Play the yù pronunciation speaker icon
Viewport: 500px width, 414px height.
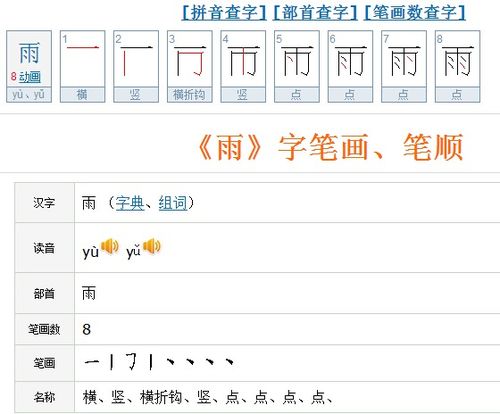(x=110, y=247)
